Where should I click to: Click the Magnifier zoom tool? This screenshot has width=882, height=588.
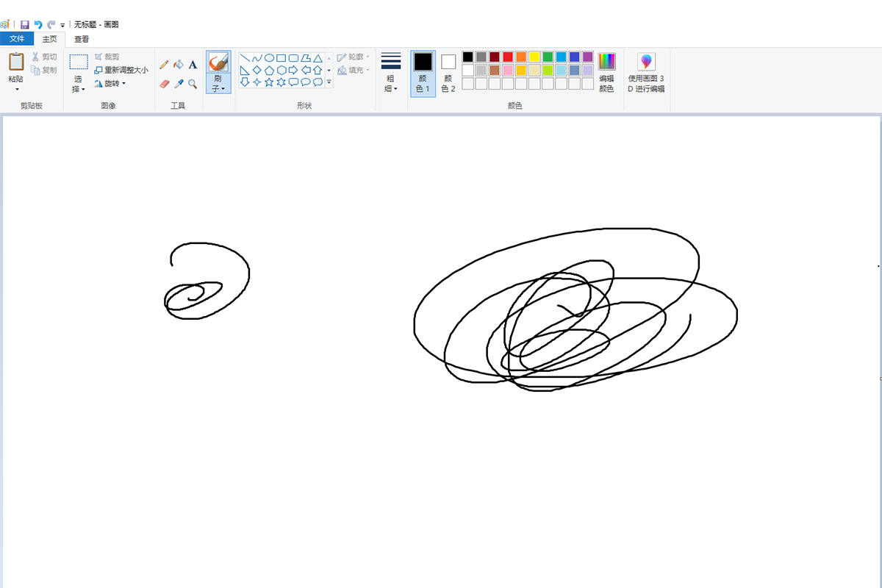193,84
